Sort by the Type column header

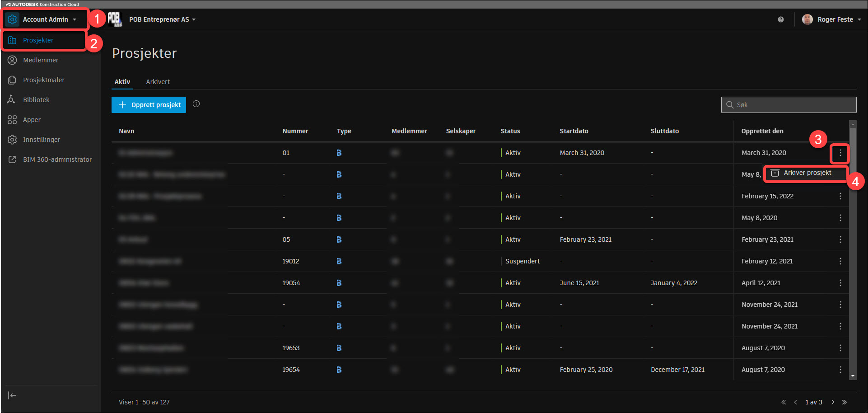[x=344, y=131]
